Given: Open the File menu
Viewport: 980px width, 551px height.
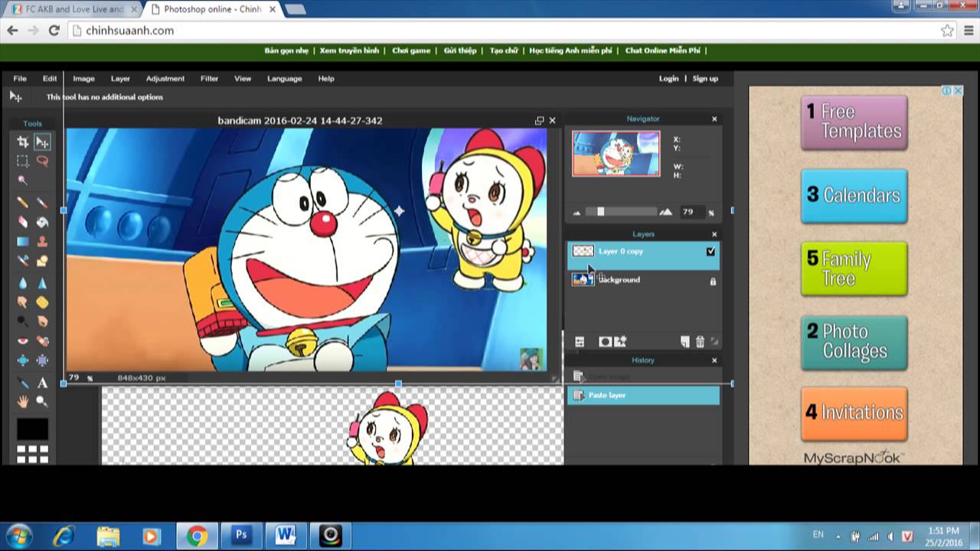Looking at the screenshot, I should (x=20, y=78).
